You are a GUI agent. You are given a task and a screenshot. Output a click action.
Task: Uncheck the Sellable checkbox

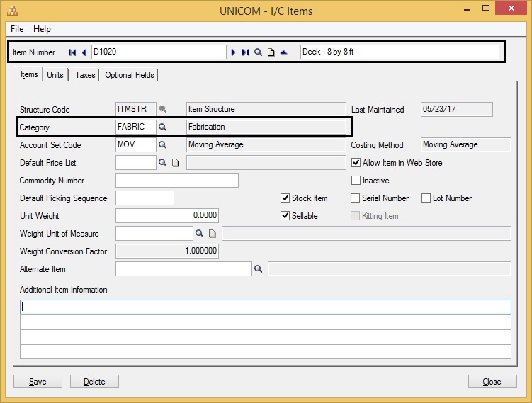[285, 216]
